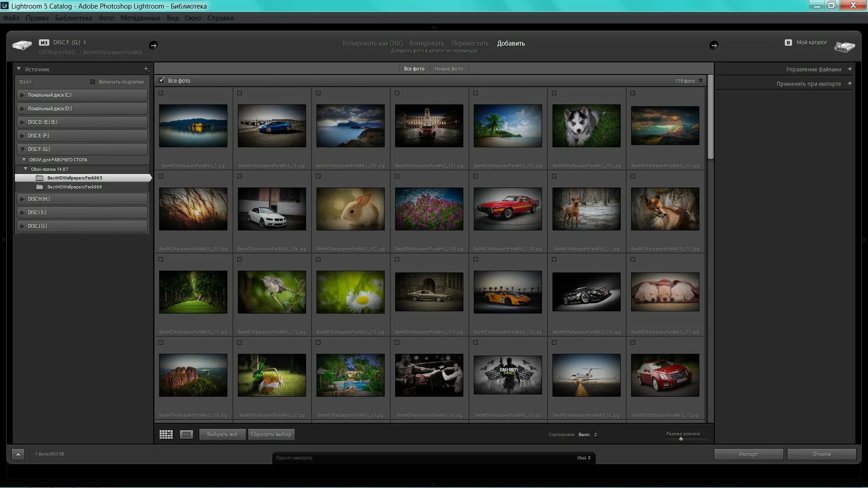Click the Импорт button
Viewport: 868px width, 488px height.
(748, 454)
